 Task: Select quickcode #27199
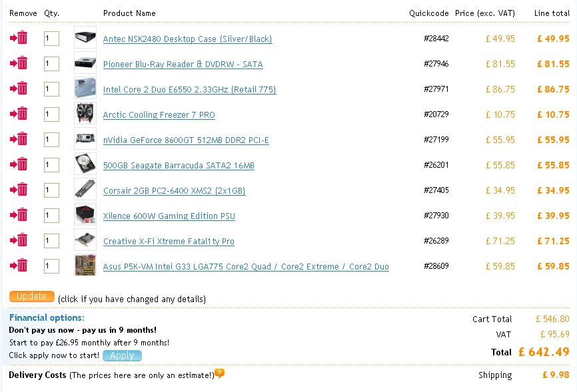point(436,140)
